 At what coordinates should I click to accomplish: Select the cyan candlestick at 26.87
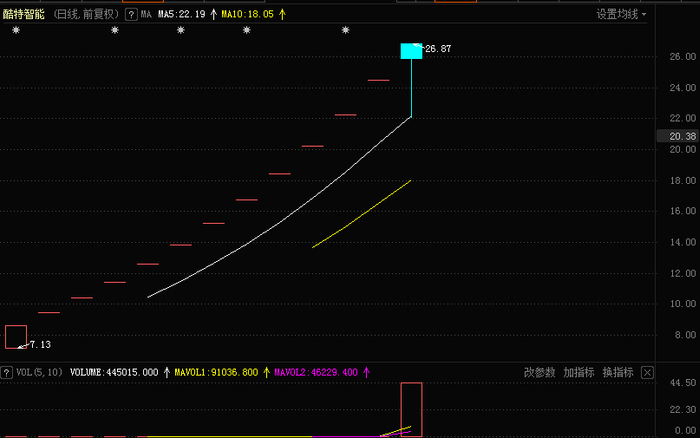[x=411, y=51]
